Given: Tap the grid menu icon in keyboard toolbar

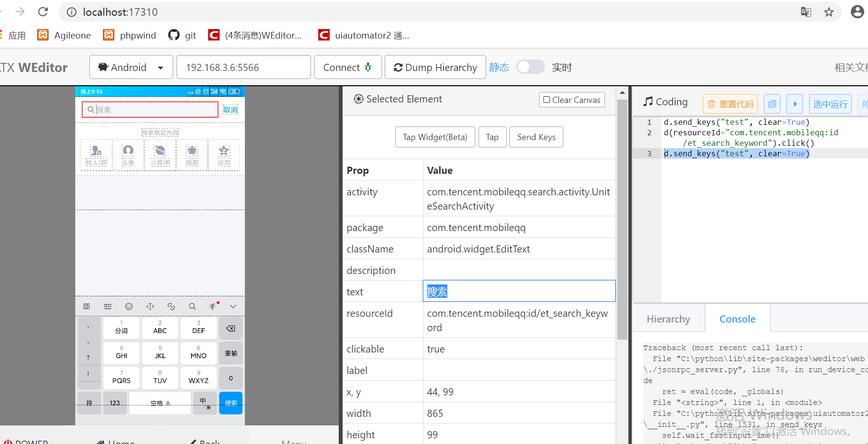Looking at the screenshot, I should pos(86,306).
